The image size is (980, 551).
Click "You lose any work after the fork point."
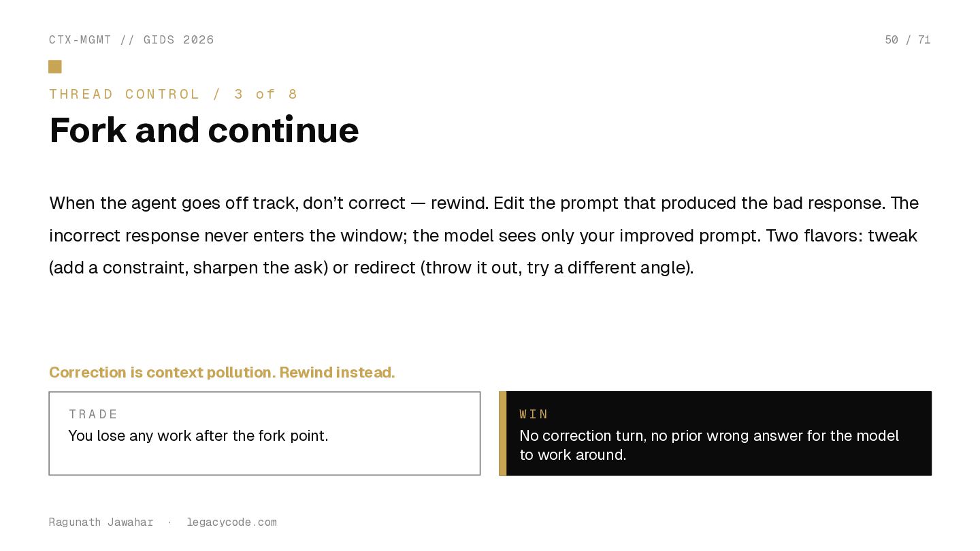[x=198, y=436]
